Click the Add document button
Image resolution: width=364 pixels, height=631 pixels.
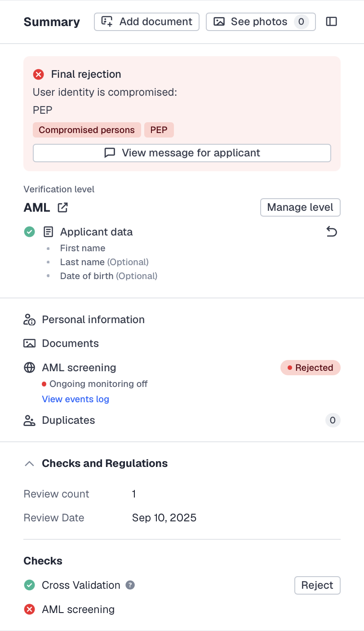146,22
